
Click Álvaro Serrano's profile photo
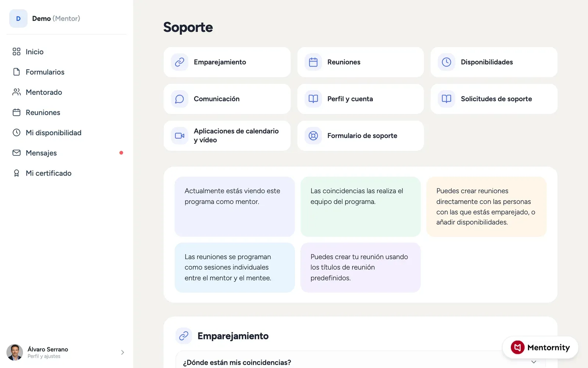(x=15, y=353)
